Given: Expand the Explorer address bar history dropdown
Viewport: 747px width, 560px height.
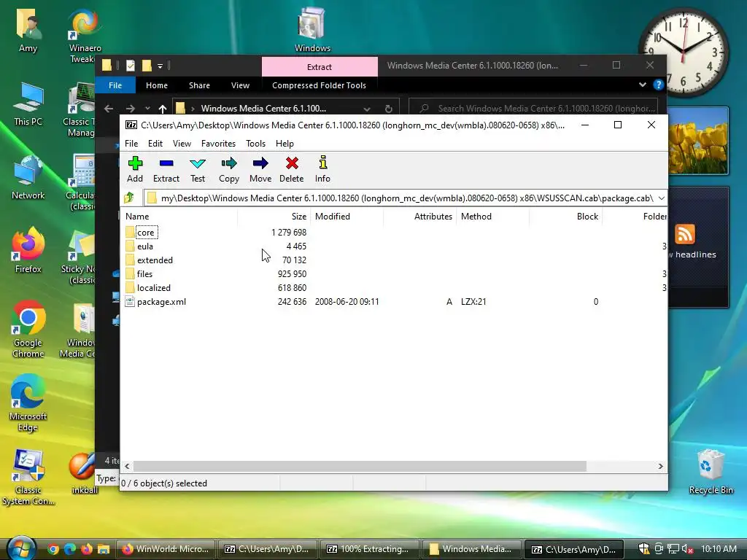Looking at the screenshot, I should (367, 109).
